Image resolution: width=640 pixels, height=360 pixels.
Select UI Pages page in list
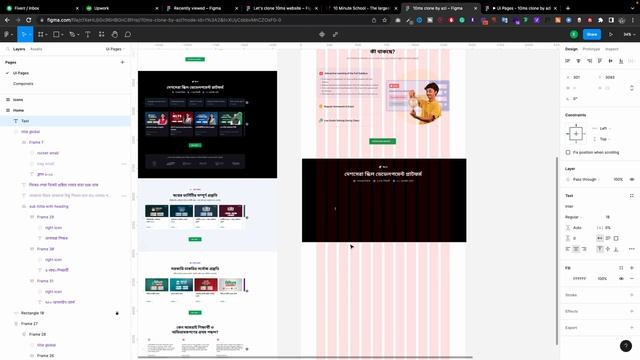pyautogui.click(x=21, y=73)
